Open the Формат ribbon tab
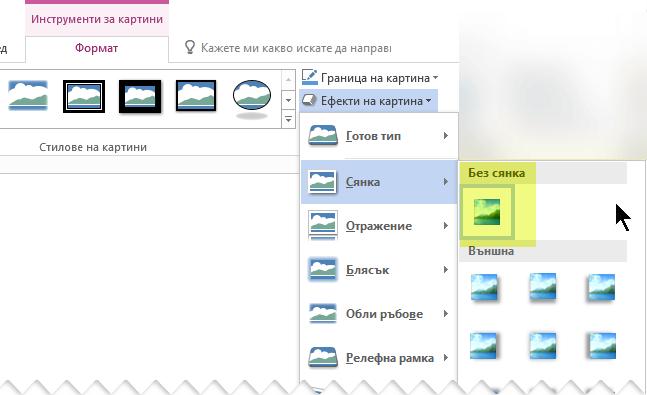Screen dimensions: 647x395 click(97, 48)
